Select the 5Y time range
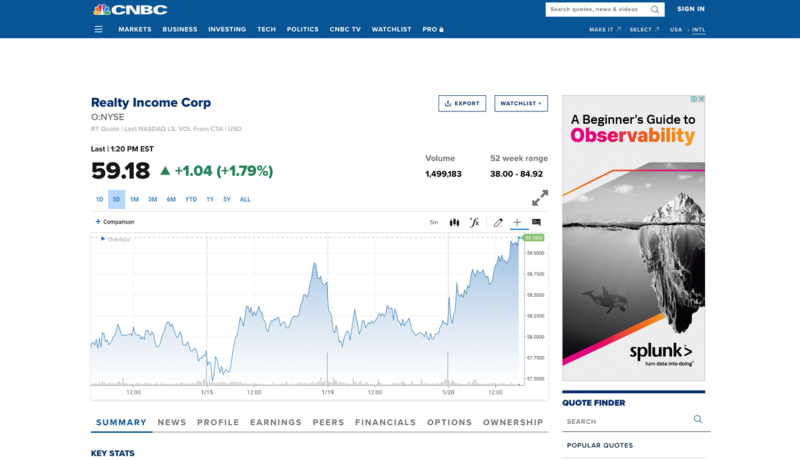Screen dimensions: 800x460 pos(227,199)
